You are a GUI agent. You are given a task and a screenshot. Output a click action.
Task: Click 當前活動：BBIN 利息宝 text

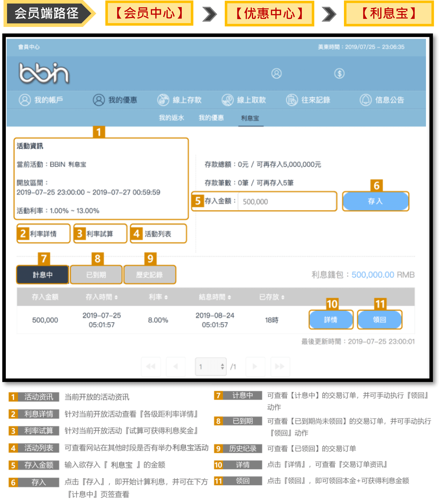coord(52,164)
